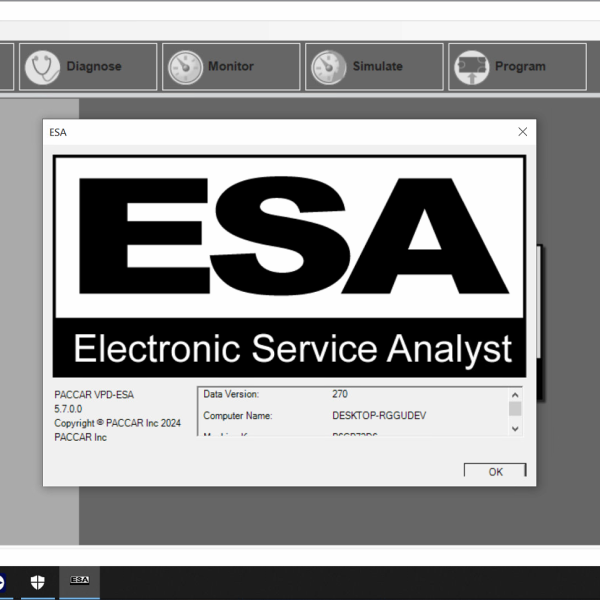Click the ESA dialog title text
This screenshot has height=600, width=600.
point(58,132)
